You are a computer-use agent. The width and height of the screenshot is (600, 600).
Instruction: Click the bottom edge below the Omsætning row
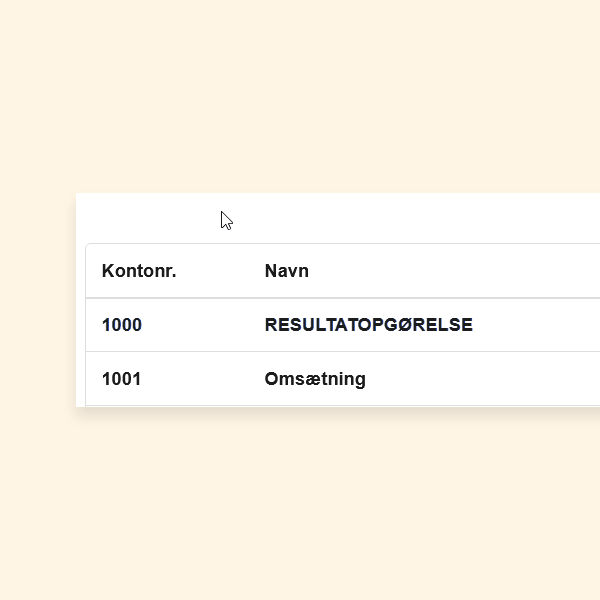pos(340,405)
